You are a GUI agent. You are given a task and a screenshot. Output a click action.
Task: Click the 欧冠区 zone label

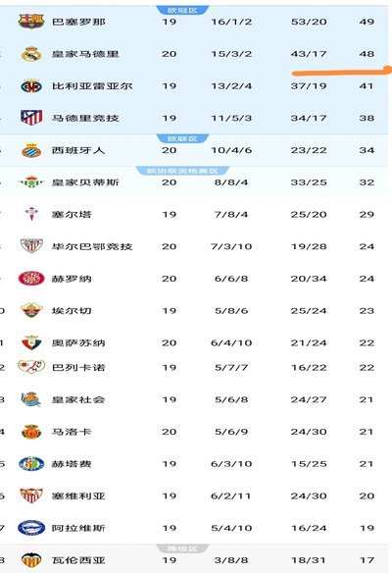click(x=182, y=10)
